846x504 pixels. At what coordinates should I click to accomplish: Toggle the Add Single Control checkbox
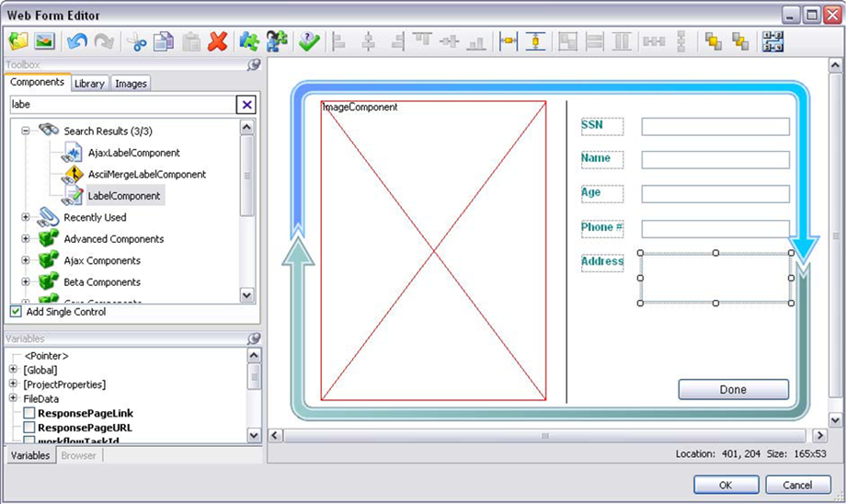pos(16,312)
